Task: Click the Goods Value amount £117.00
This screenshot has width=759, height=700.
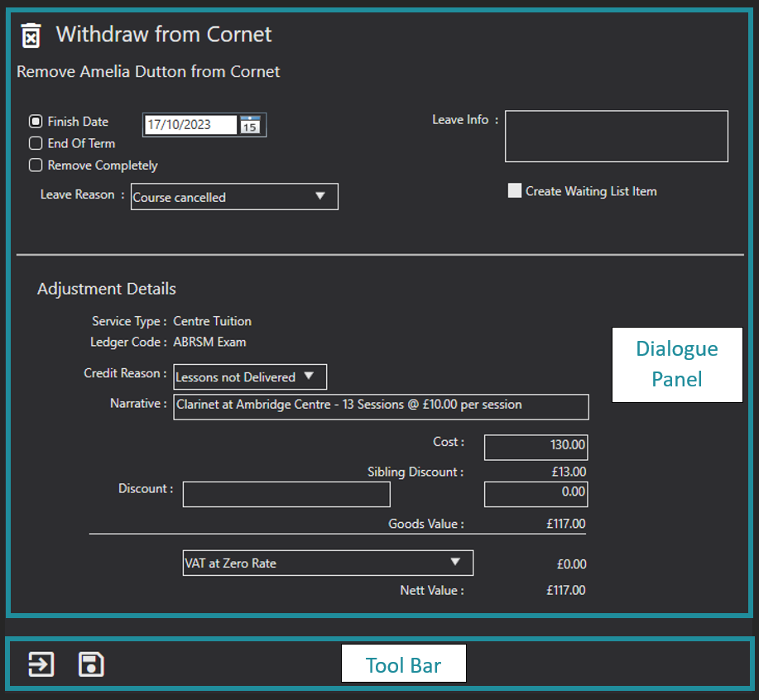Action: (x=566, y=524)
